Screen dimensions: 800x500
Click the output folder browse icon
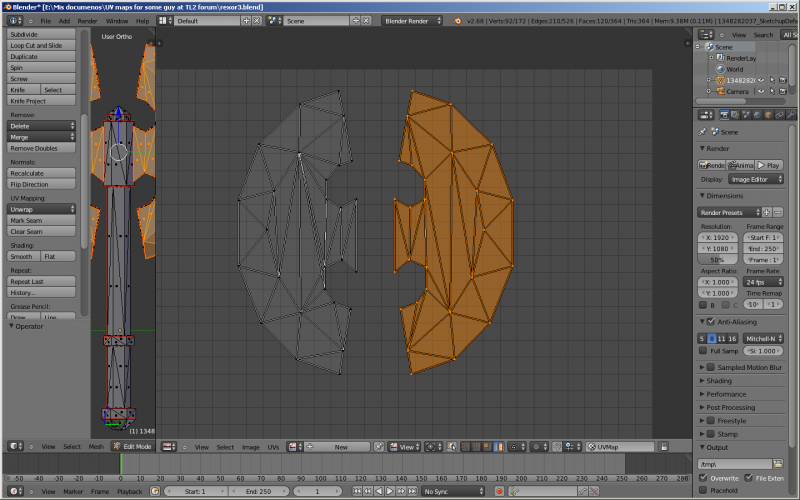[779, 464]
